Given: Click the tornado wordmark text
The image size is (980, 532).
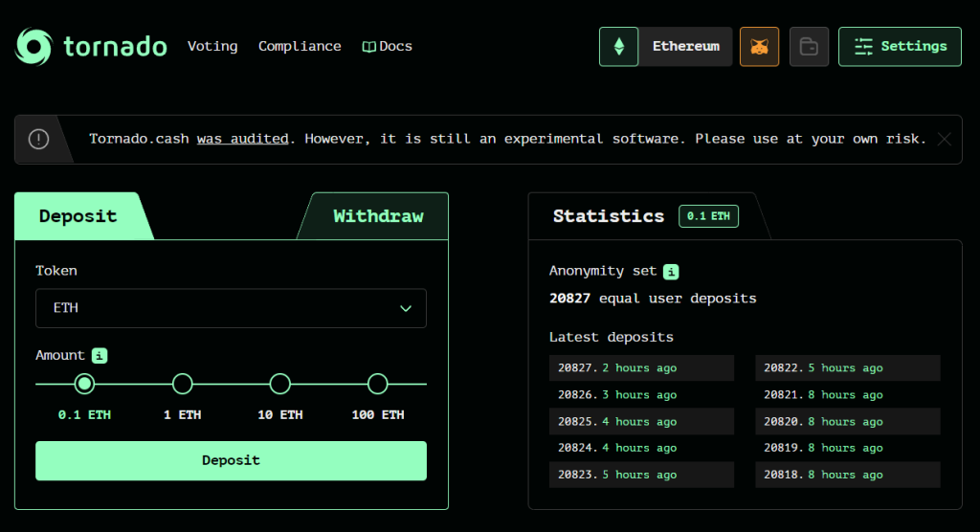Looking at the screenshot, I should coord(116,47).
